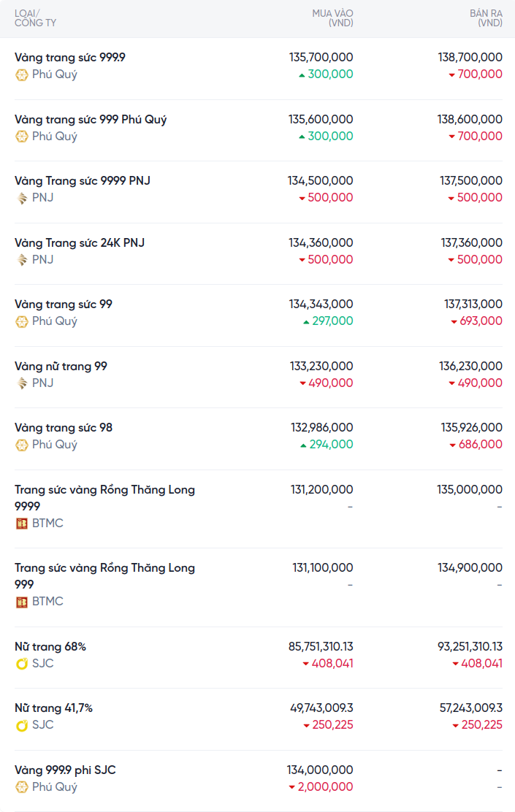Image resolution: width=515 pixels, height=812 pixels.
Task: Click BTMC logo under Rồng Thăng Long 9999
Action: coord(22,524)
